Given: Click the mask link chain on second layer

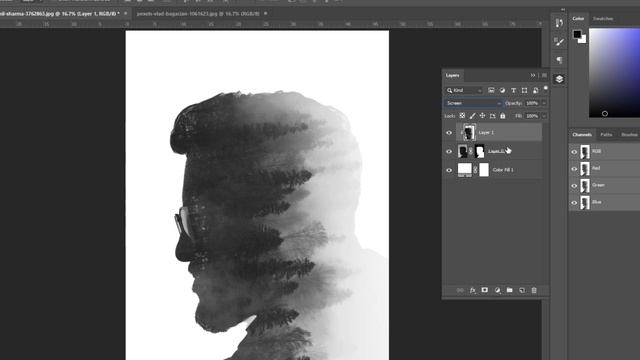Looking at the screenshot, I should [471, 151].
